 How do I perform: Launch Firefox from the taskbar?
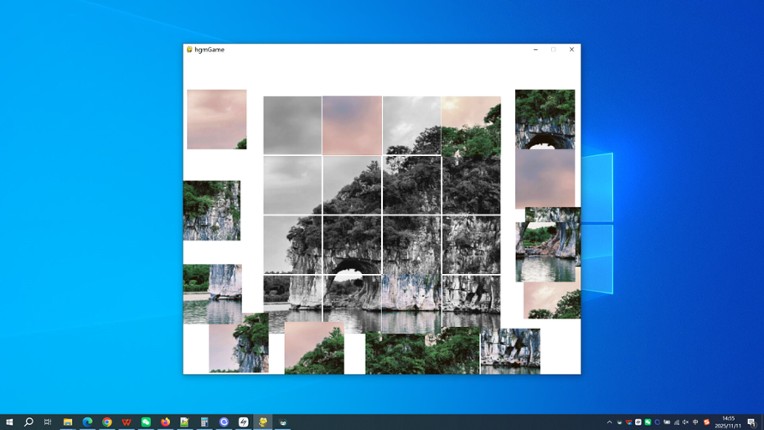tap(165, 422)
